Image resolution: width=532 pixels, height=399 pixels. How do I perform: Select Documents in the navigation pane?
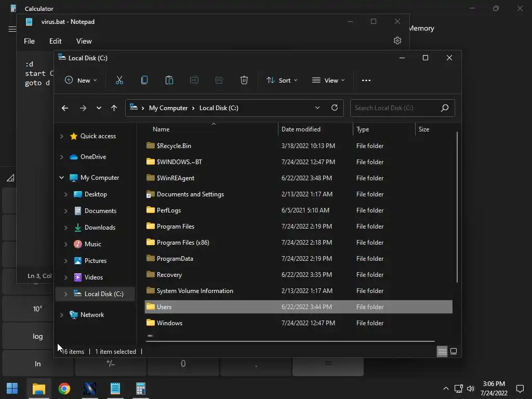[x=100, y=211]
